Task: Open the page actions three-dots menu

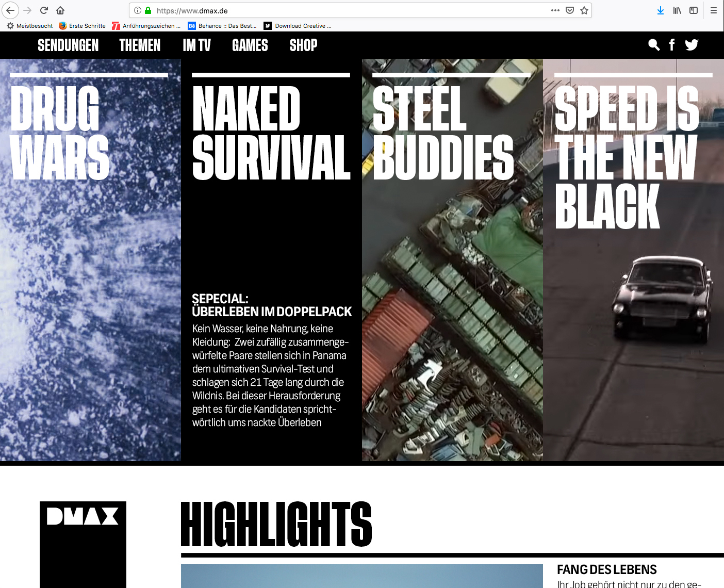Action: pos(555,10)
